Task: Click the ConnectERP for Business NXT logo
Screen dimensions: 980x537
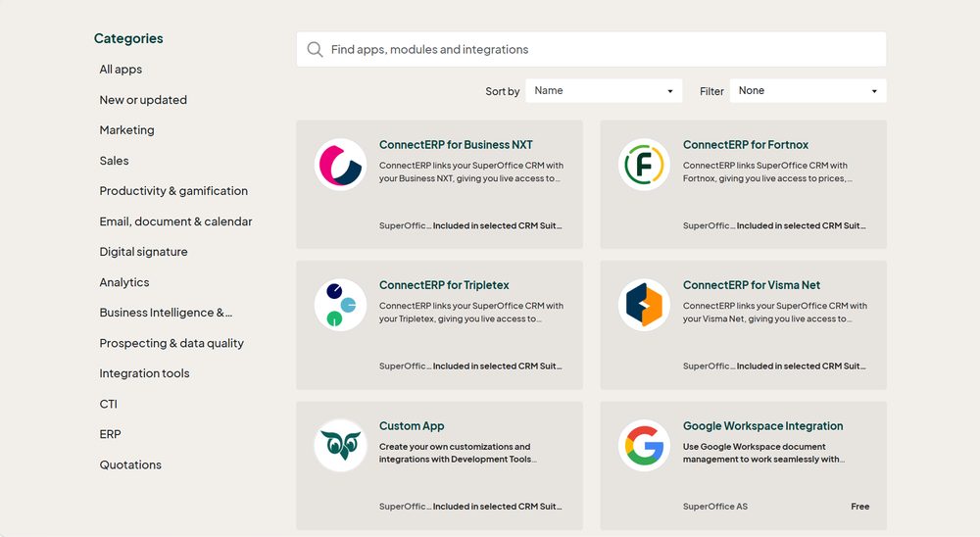Action: coord(341,165)
